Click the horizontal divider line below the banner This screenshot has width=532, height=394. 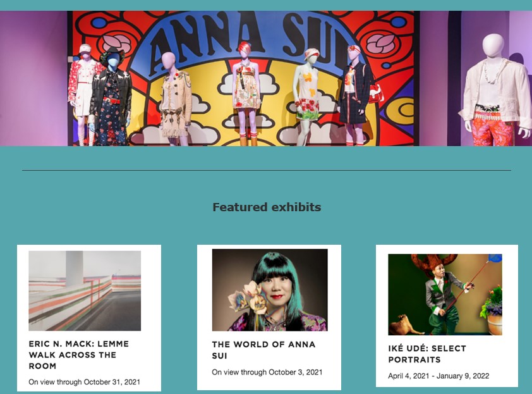[267, 170]
